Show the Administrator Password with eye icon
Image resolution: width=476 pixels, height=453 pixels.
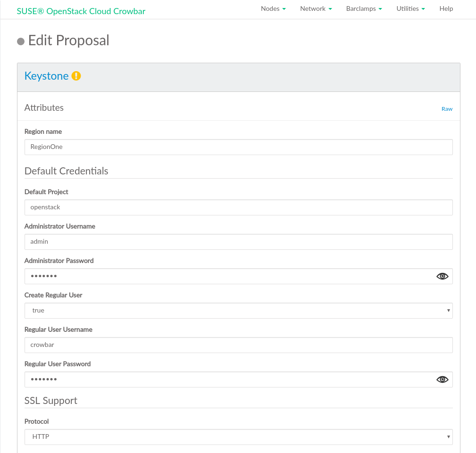coord(442,276)
